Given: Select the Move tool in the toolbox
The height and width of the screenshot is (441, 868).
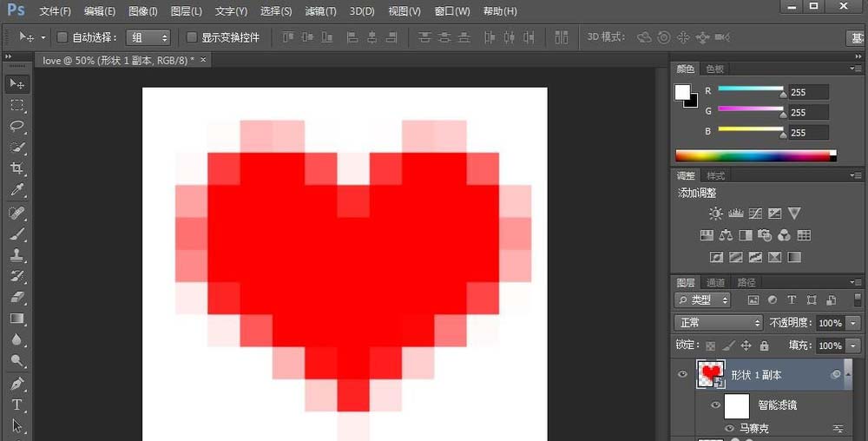Looking at the screenshot, I should pyautogui.click(x=17, y=84).
